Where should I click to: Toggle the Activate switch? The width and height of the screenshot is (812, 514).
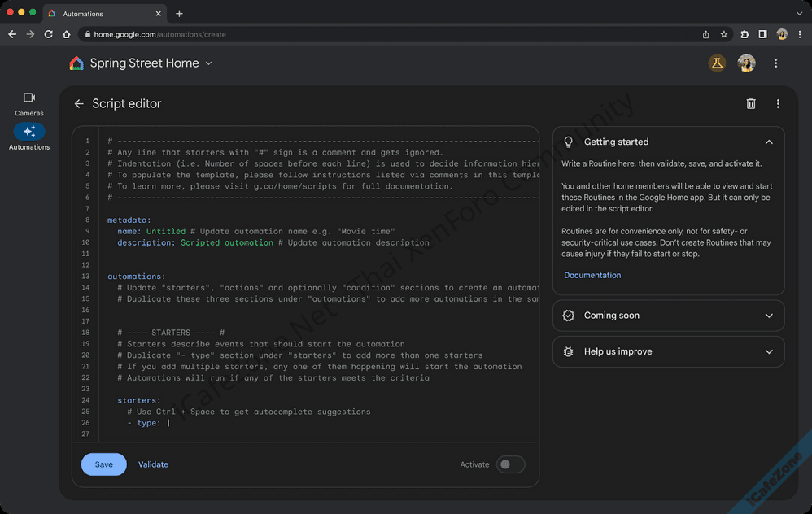pos(510,464)
